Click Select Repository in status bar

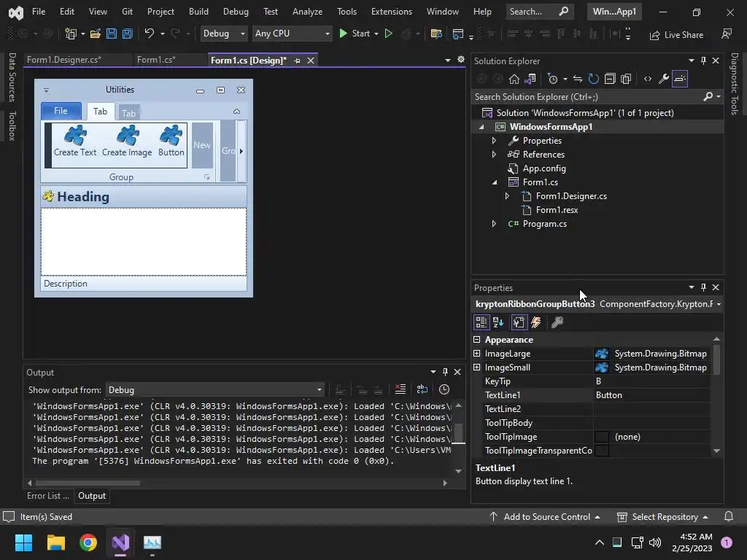(662, 517)
